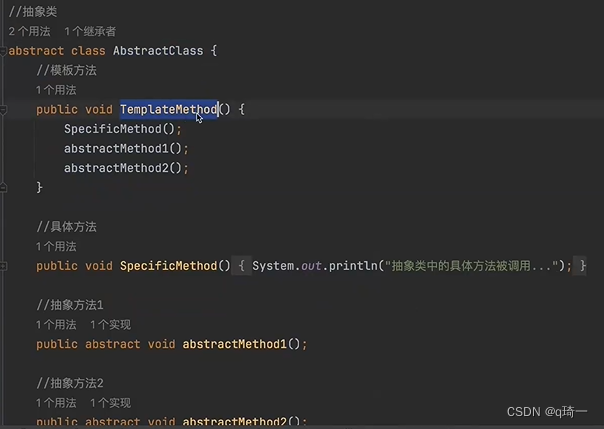Open '1 个实现' hint above abstractMethod1 declaration
Viewport: 604px width, 429px height.
111,325
